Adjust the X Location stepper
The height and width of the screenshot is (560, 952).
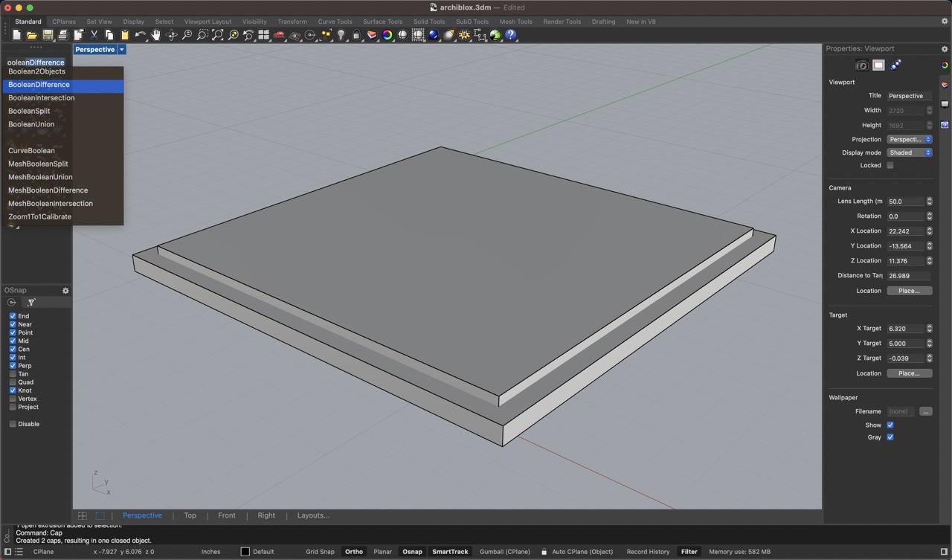click(929, 231)
